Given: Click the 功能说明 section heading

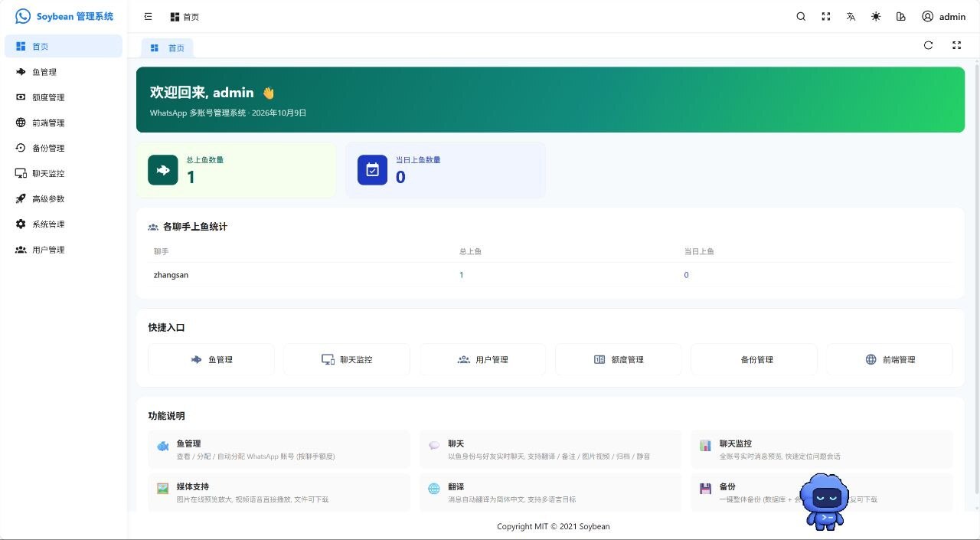Looking at the screenshot, I should point(167,416).
